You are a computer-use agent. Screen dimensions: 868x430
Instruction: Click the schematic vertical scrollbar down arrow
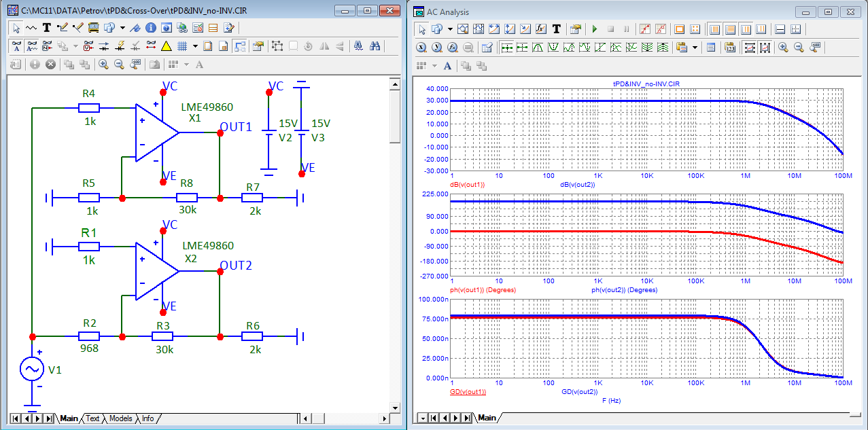(x=394, y=407)
